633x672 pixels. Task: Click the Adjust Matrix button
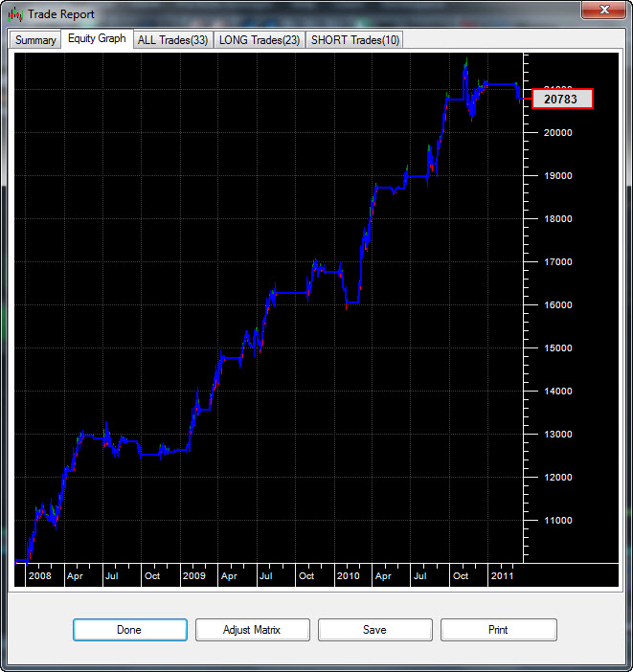pos(252,630)
